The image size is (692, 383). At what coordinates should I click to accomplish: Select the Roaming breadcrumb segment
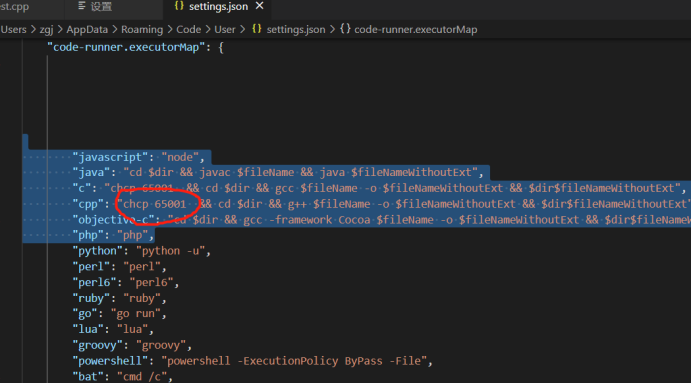(x=142, y=30)
